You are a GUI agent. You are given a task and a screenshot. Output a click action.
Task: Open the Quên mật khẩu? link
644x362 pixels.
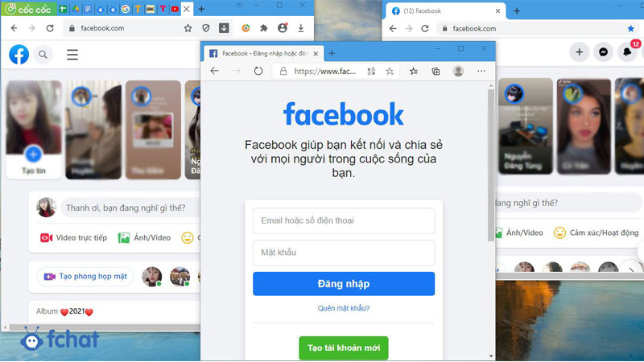pyautogui.click(x=344, y=308)
